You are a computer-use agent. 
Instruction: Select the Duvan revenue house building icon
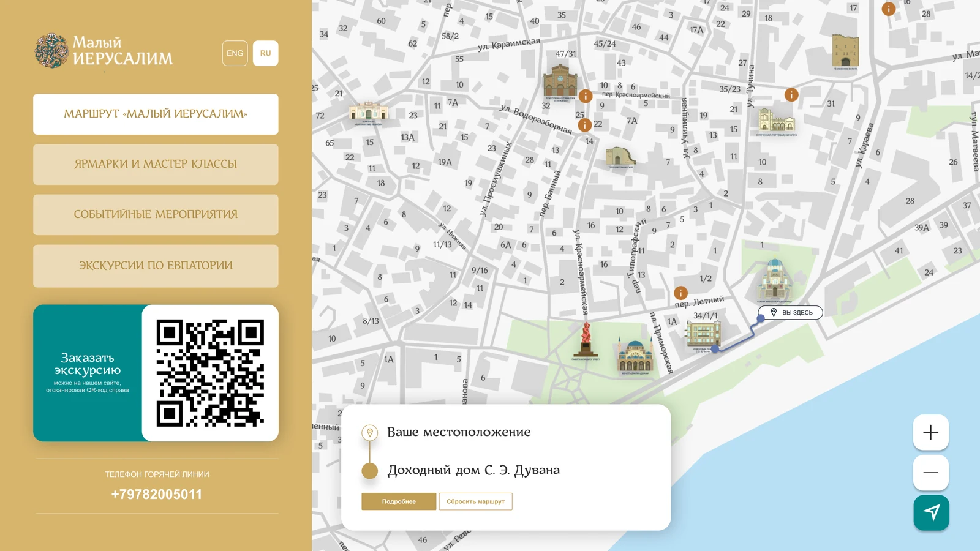(x=703, y=335)
